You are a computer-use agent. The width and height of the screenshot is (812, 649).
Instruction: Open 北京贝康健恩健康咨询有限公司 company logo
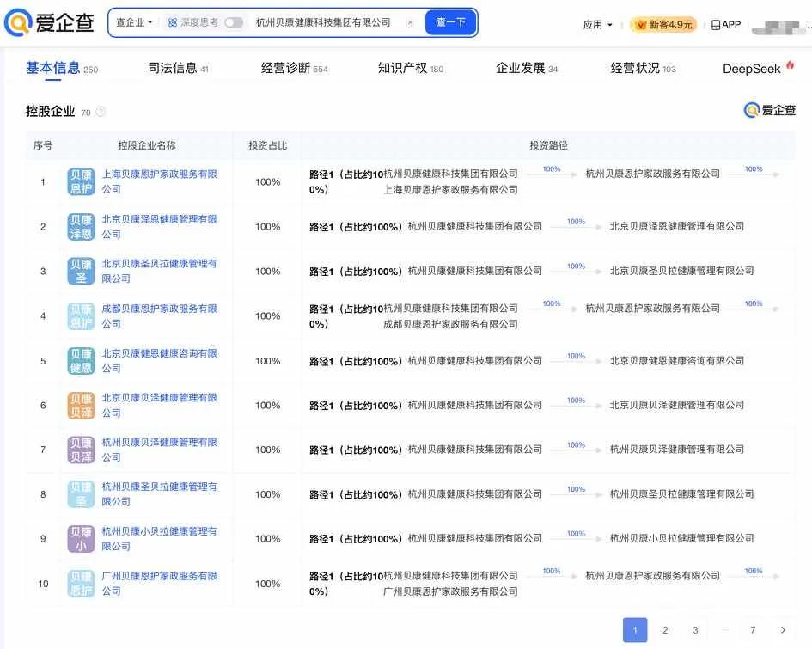pyautogui.click(x=82, y=360)
